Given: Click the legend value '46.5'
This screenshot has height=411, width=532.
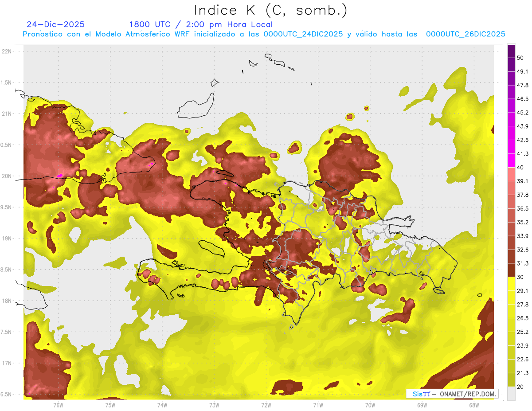Looking at the screenshot, I should pos(523,99).
